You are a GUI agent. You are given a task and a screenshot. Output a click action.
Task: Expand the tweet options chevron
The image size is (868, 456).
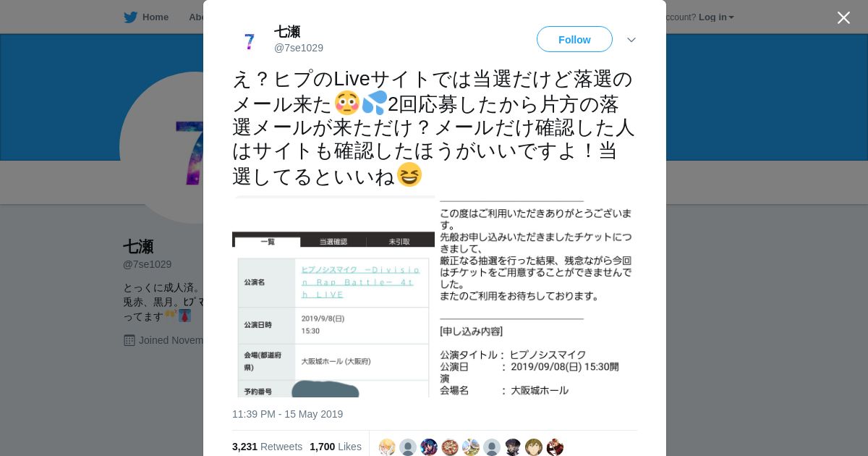tap(631, 40)
